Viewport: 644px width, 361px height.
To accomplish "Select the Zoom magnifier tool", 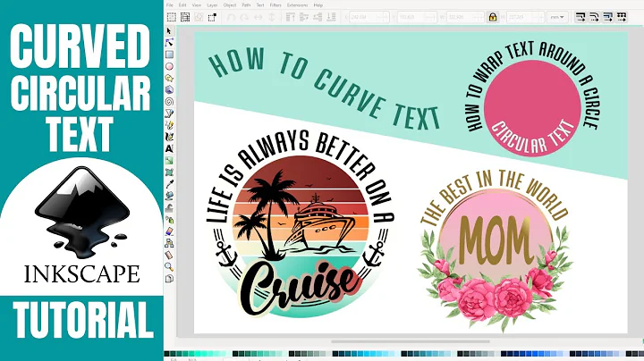I will click(x=169, y=267).
